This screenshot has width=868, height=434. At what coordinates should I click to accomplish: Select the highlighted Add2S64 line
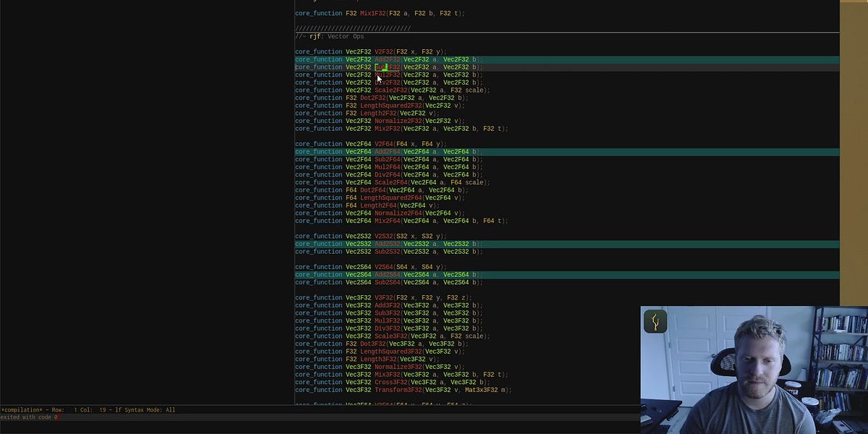coord(387,275)
